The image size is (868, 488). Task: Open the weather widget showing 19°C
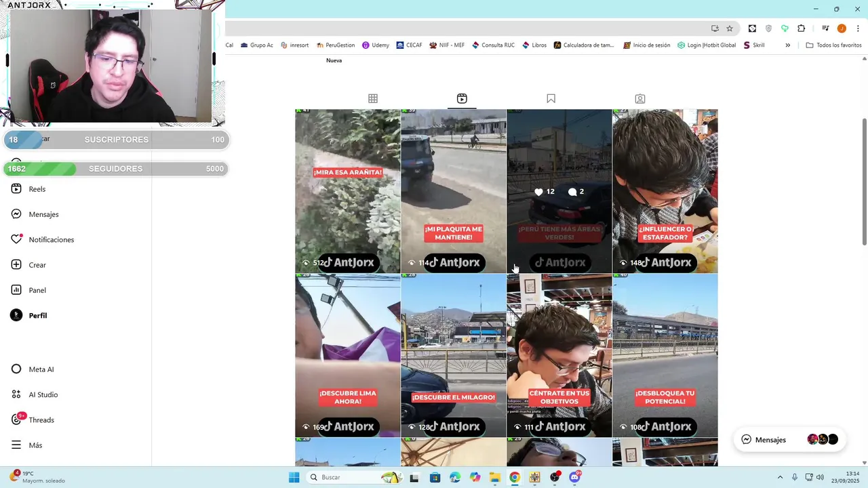point(38,477)
